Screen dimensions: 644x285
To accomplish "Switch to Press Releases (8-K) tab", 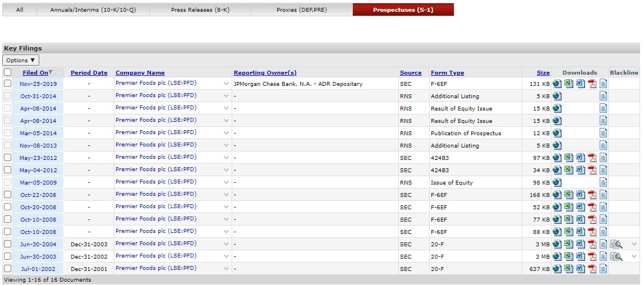I will point(200,10).
